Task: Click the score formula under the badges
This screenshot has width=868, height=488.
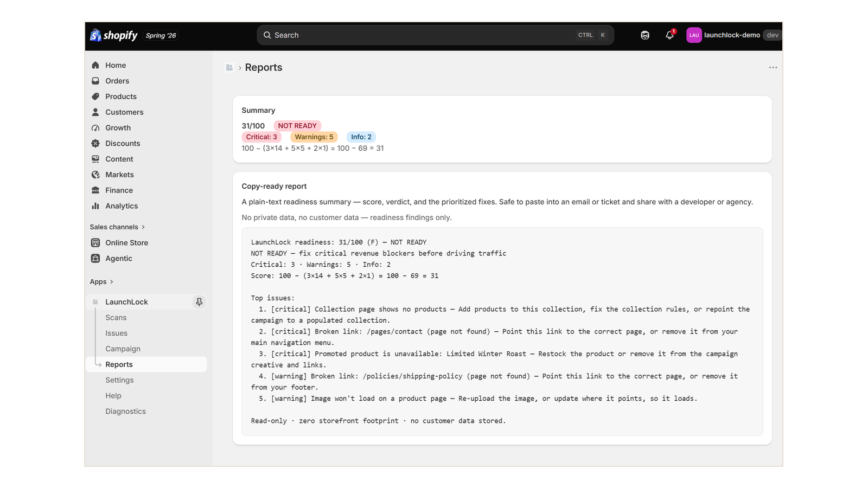Action: pyautogui.click(x=312, y=149)
